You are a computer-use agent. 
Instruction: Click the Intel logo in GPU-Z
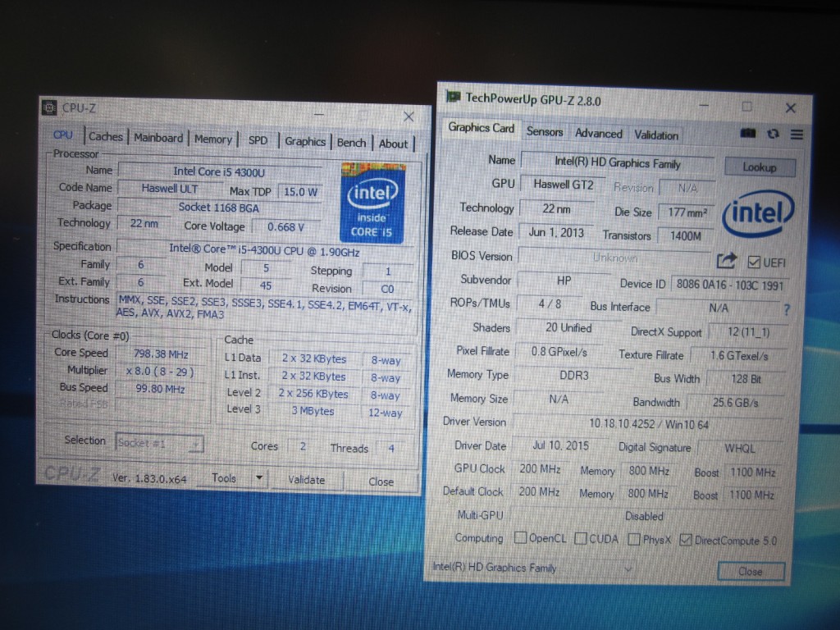[759, 214]
